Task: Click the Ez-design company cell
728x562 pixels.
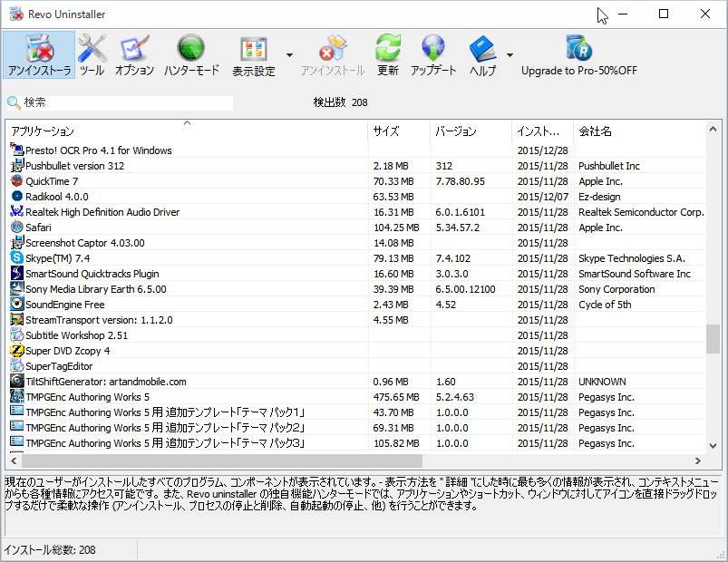Action: coord(599,197)
